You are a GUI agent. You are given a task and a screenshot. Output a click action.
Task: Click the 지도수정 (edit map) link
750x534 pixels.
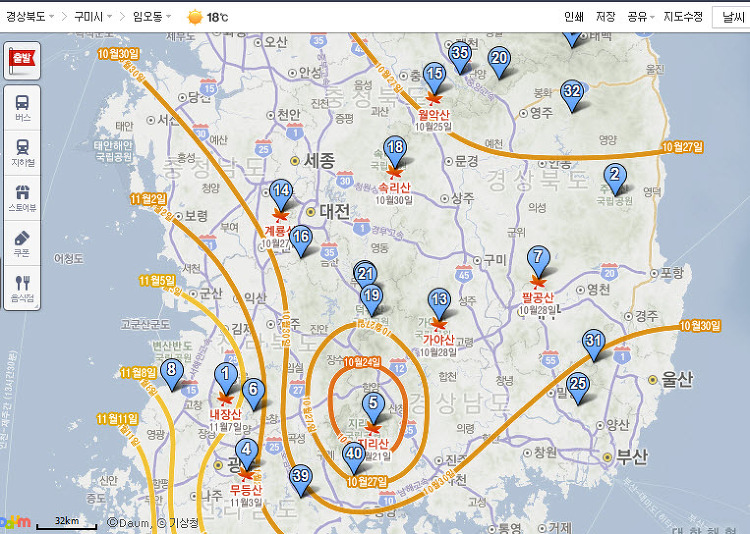point(683,17)
